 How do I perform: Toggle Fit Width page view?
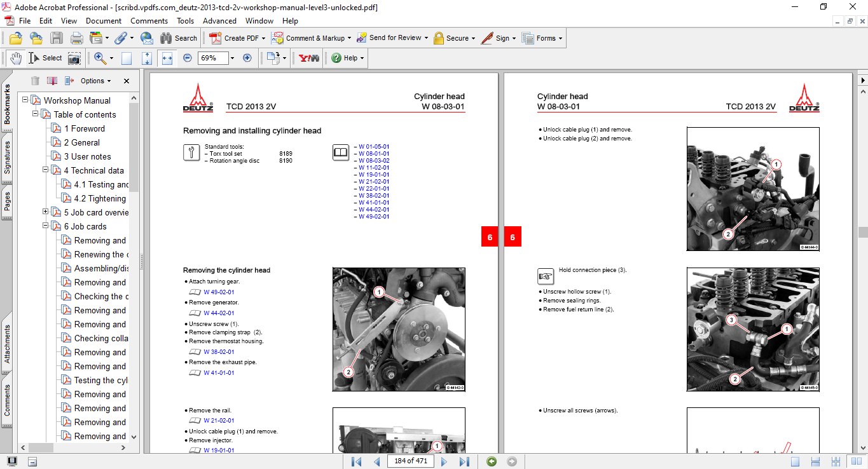click(x=167, y=58)
